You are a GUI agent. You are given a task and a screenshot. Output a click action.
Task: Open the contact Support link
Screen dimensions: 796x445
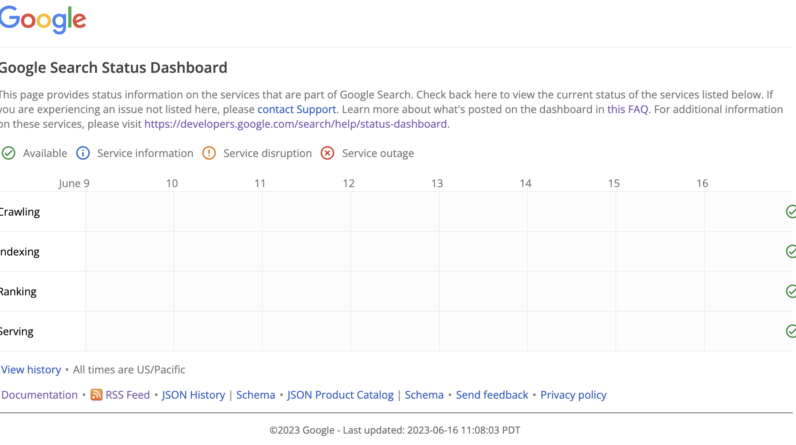tap(296, 108)
